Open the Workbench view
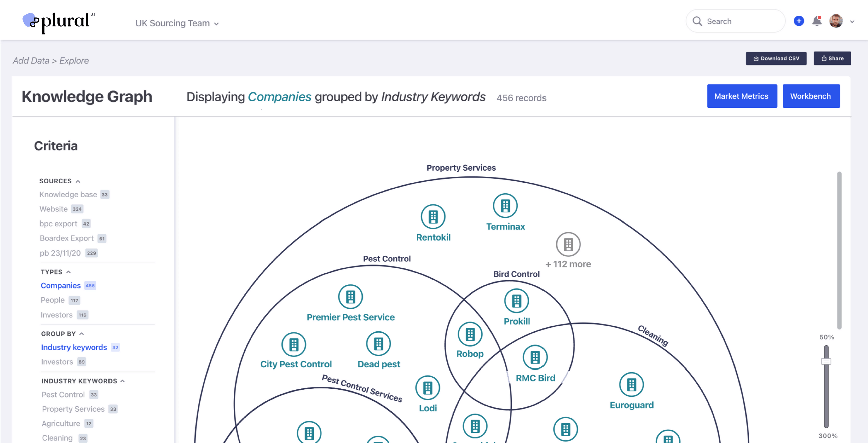The image size is (868, 443). point(811,96)
